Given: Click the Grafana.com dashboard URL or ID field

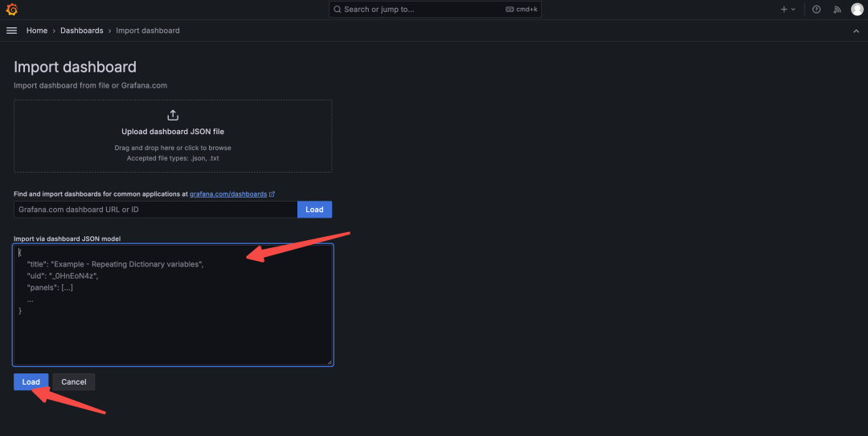Looking at the screenshot, I should (156, 210).
